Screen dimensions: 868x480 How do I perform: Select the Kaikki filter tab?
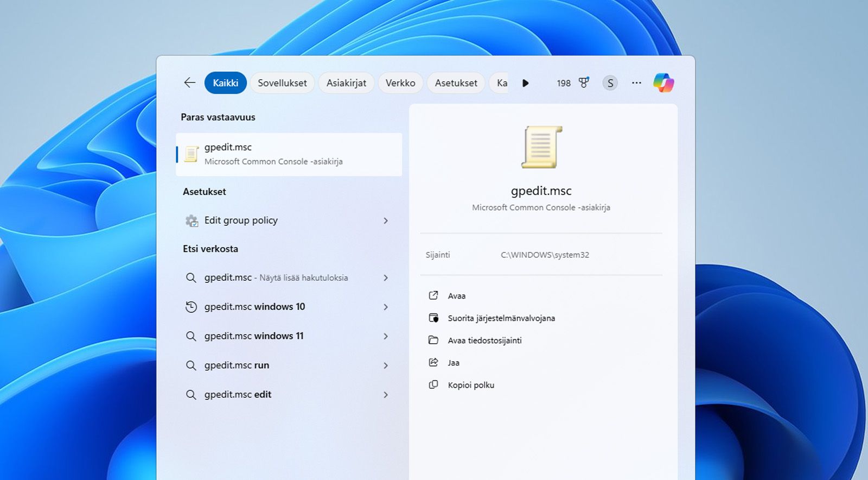[x=226, y=83]
